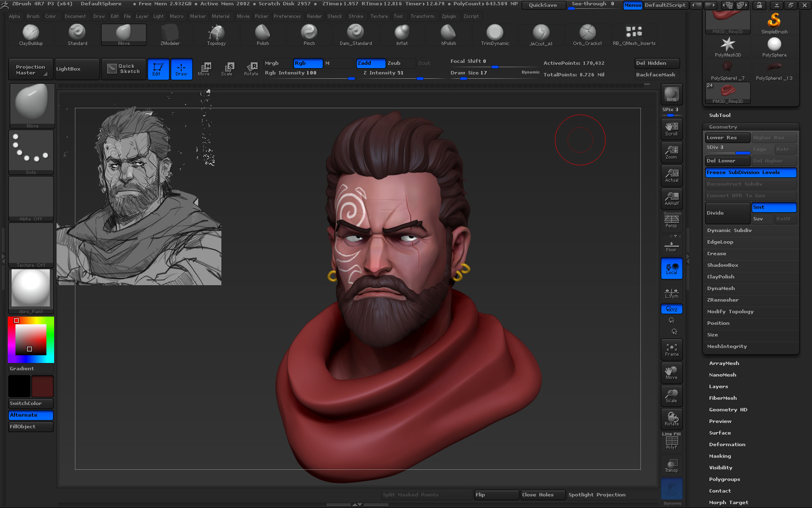This screenshot has width=812, height=508.
Task: Click the Actual size icon
Action: (671, 175)
